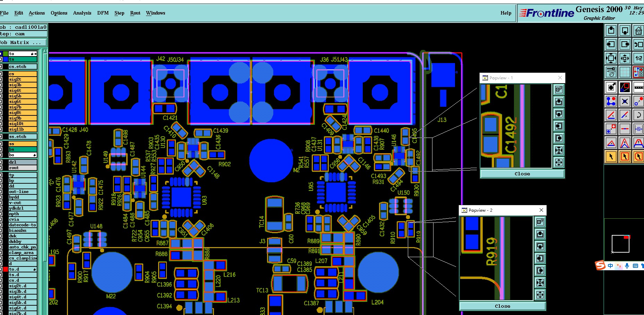Toggle checkbox for the 'rout' layer

pos(1,168)
